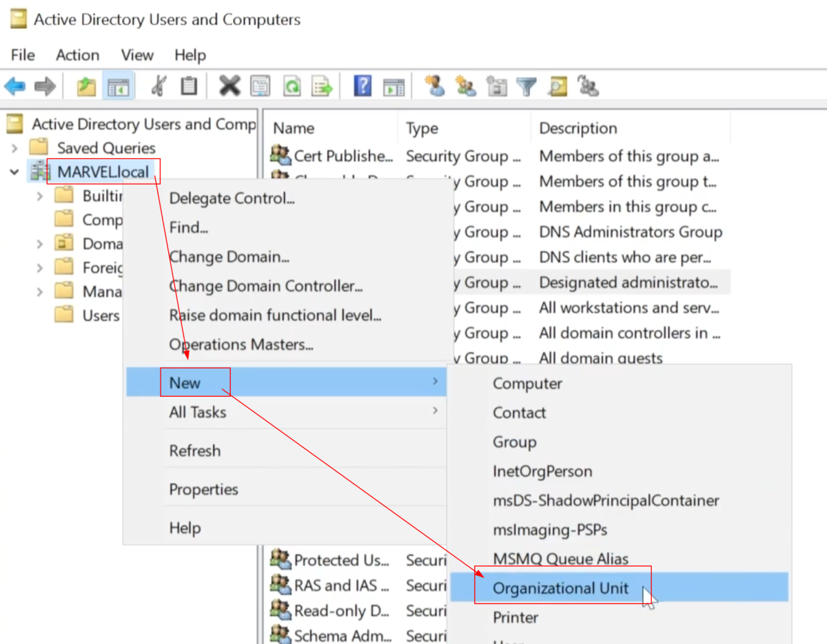The image size is (827, 644).
Task: Click the blue Back arrow in toolbar
Action: pos(14,86)
